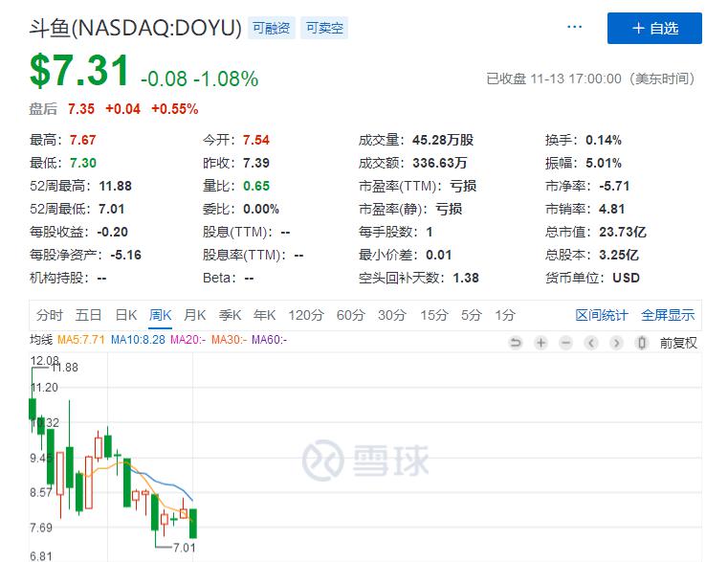Zoom in chart with plus icon
This screenshot has width=728, height=562.
(x=540, y=343)
